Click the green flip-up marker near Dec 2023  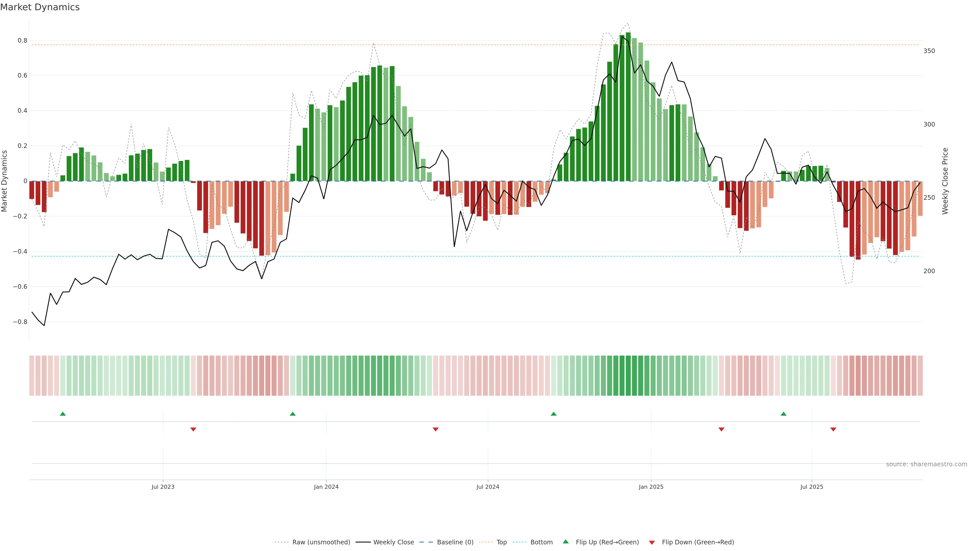292,414
